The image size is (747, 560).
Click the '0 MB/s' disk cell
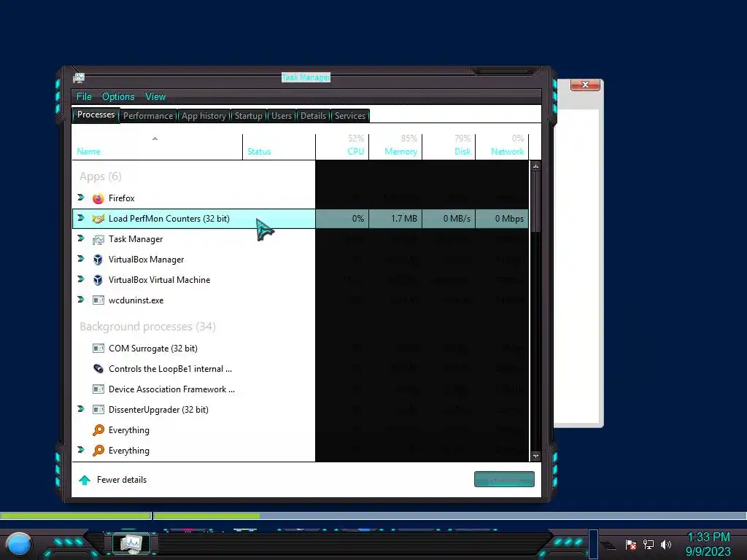pos(449,219)
